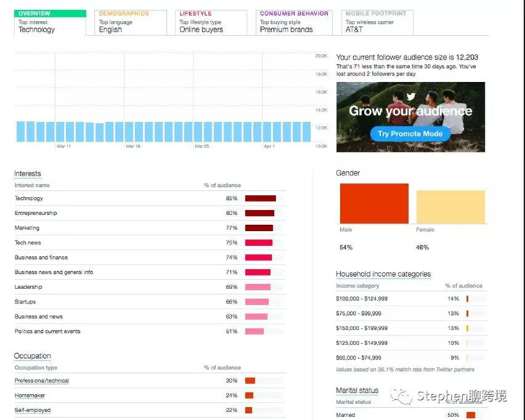Click the Household income categories heading

coord(383,274)
